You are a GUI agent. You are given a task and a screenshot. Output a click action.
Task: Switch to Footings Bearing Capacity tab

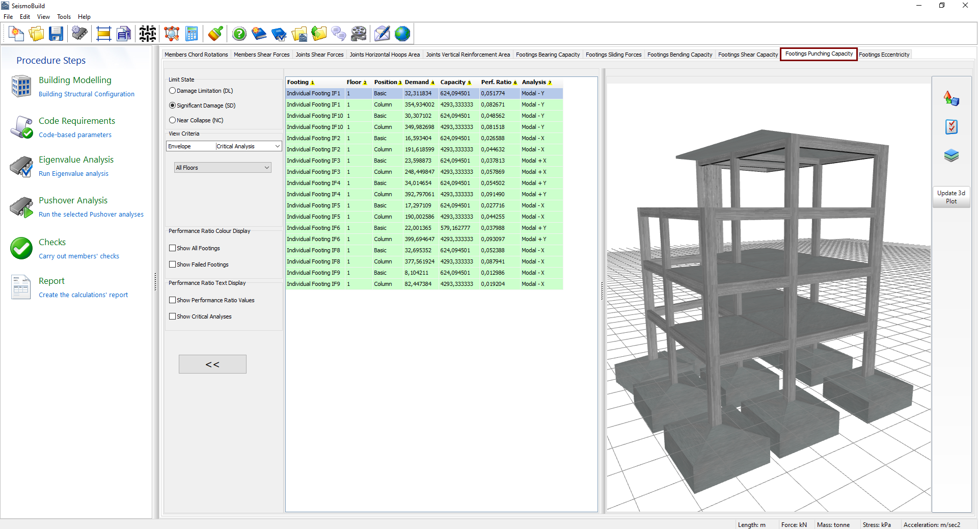(x=548, y=55)
